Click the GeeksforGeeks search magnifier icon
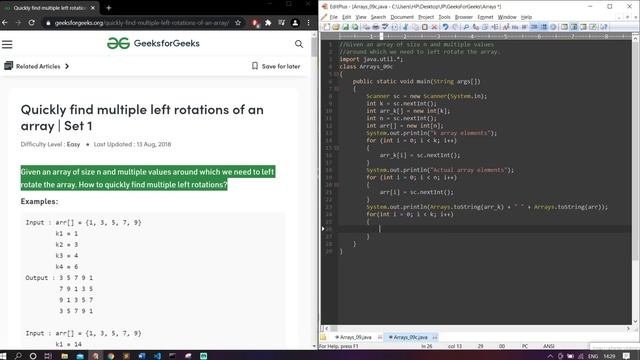 tap(299, 44)
